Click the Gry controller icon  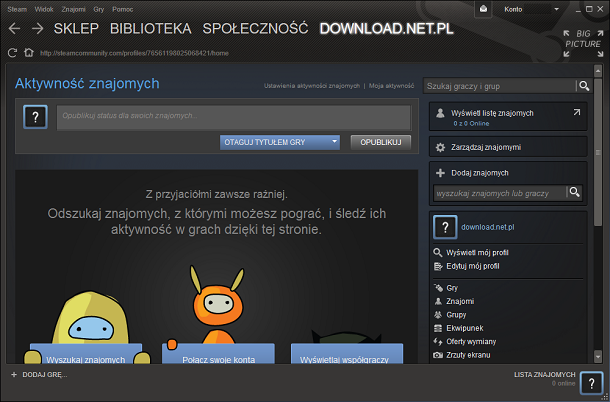tap(438, 288)
